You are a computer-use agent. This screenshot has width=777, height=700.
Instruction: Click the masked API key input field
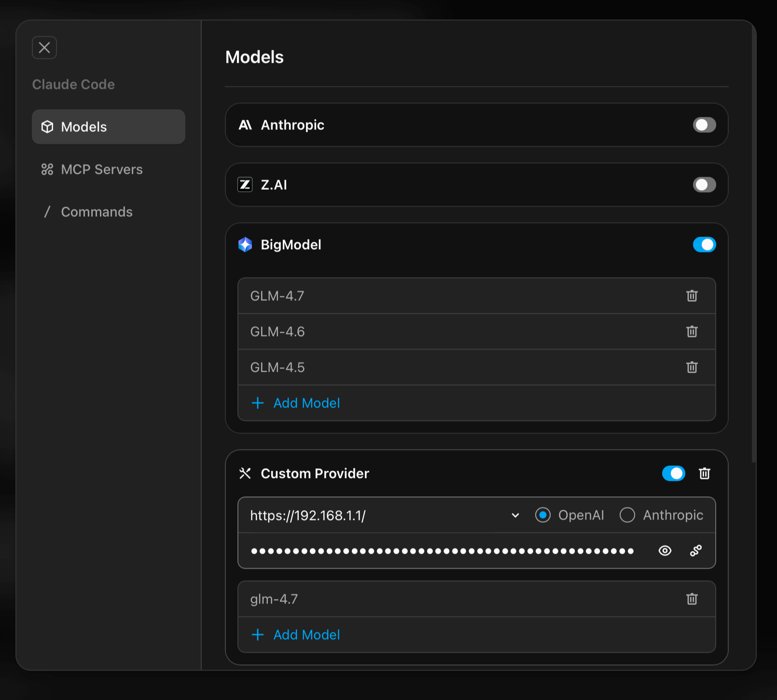coord(442,551)
